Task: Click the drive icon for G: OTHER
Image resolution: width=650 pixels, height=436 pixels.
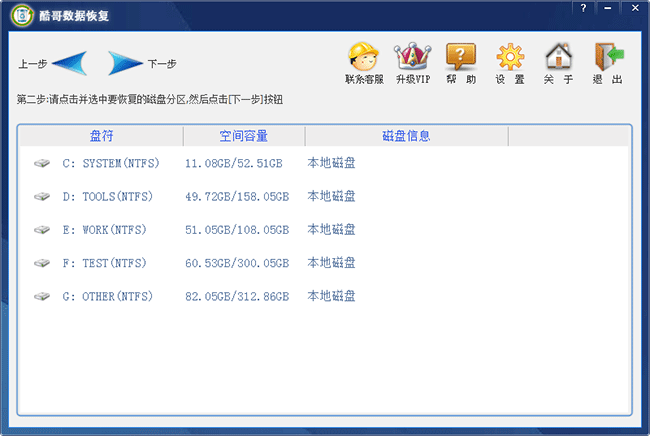Action: tap(42, 296)
